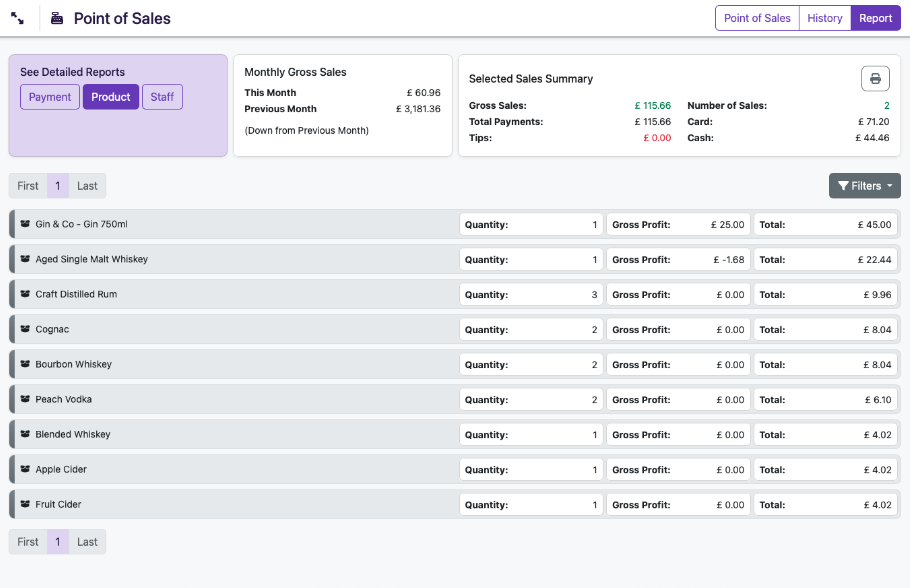Viewport: 910px width, 588px height.
Task: Switch to the History tab
Action: click(824, 18)
